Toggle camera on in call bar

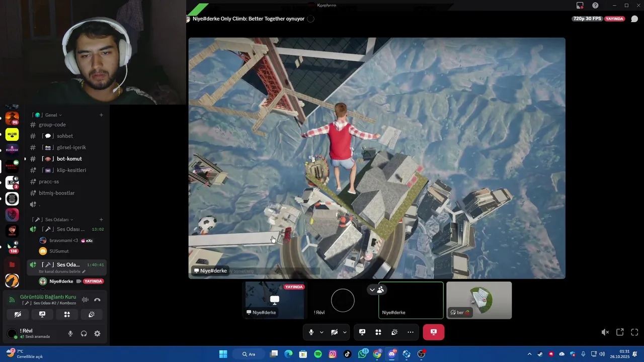click(334, 332)
